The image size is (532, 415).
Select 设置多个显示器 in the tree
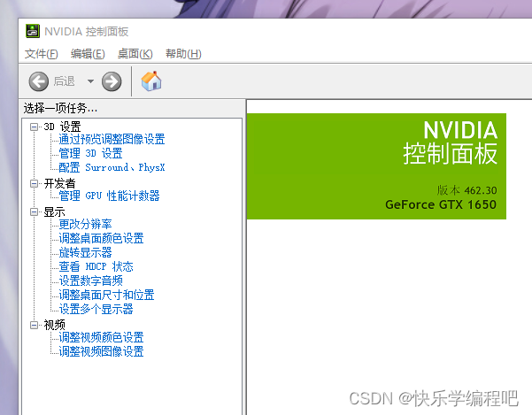(96, 309)
